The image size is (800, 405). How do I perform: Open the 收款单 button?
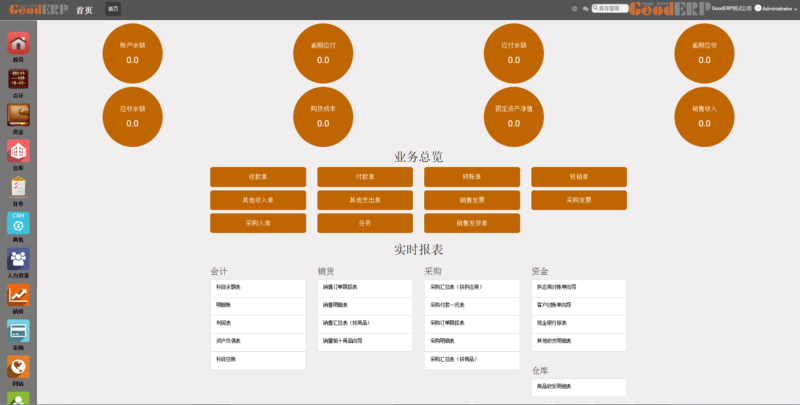[x=258, y=177]
